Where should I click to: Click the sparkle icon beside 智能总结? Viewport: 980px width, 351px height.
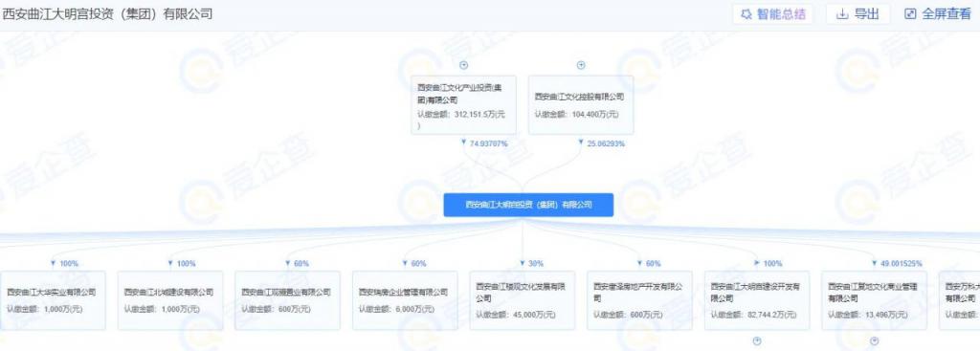(x=746, y=14)
